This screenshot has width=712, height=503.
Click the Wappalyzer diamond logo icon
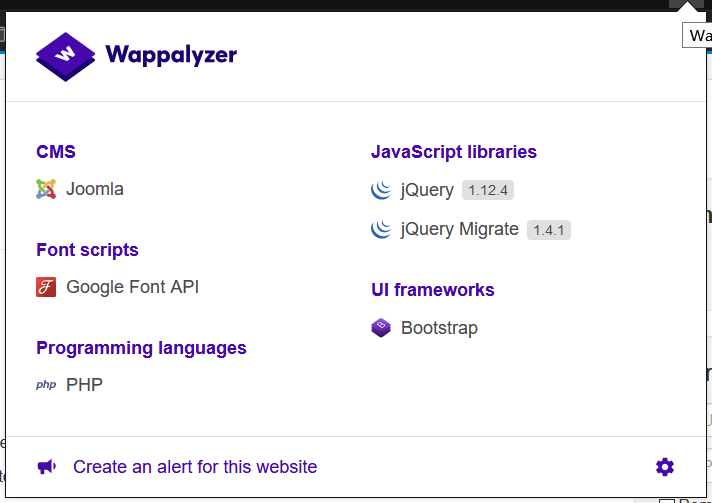pos(65,57)
